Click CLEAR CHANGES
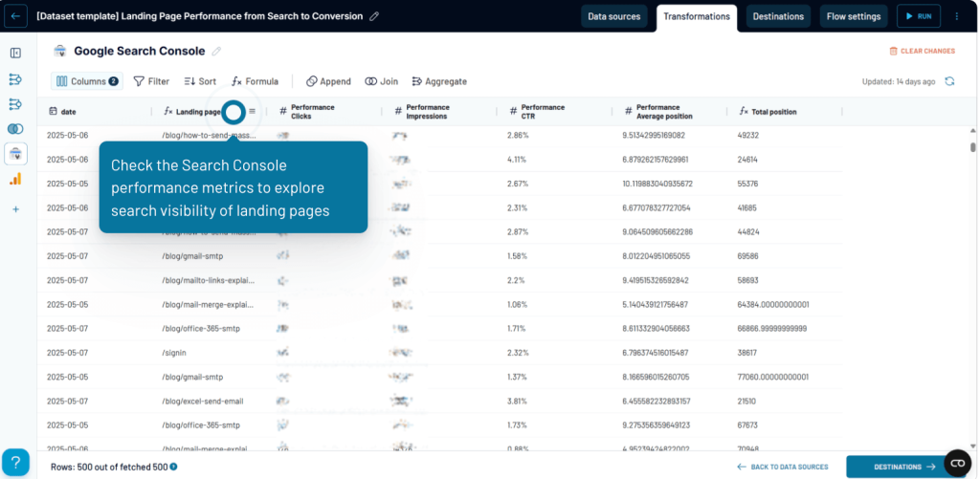Image resolution: width=980 pixels, height=479 pixels. tap(922, 52)
